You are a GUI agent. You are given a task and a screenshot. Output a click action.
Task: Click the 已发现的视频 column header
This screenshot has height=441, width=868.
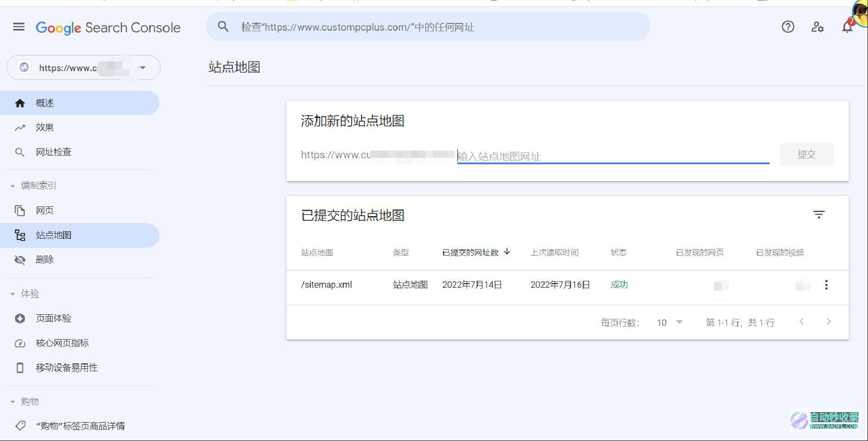pos(780,252)
